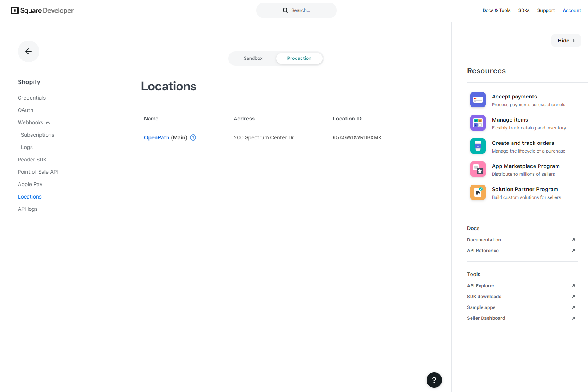
Task: Switch environment to Sandbox
Action: [x=253, y=58]
